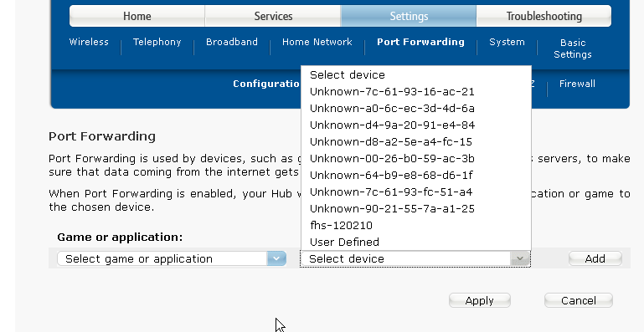644x332 pixels.
Task: Open the Services tab
Action: 273,16
